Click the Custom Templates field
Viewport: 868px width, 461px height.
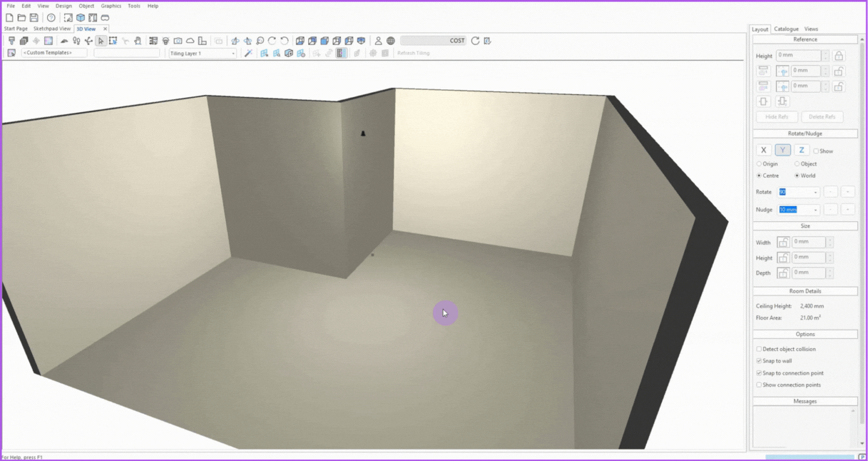tap(53, 53)
